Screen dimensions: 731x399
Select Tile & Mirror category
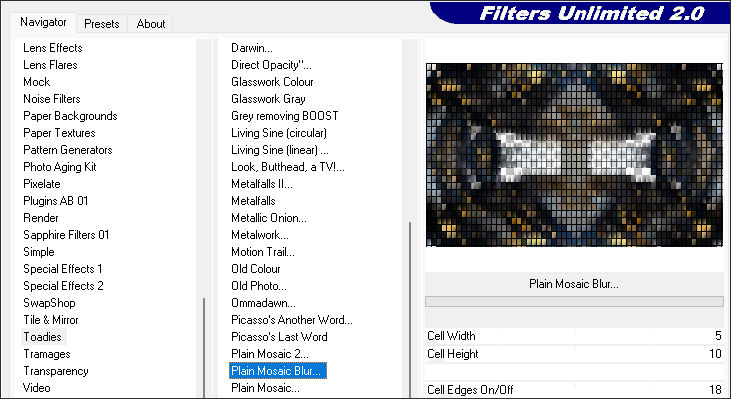click(x=51, y=320)
